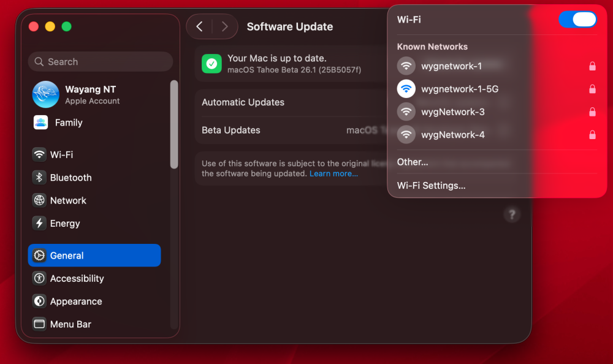Click the Family icon in the sidebar
The width and height of the screenshot is (613, 364).
pos(40,123)
